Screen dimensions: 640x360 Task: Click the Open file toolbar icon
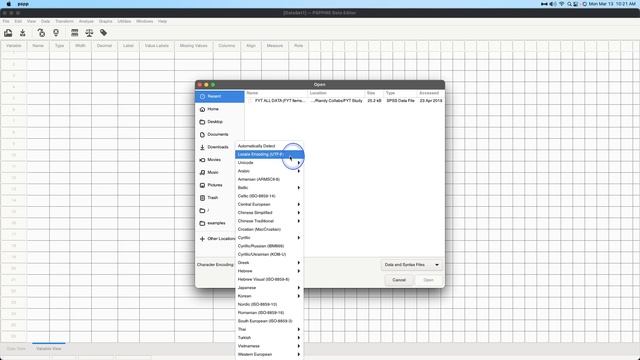8,33
